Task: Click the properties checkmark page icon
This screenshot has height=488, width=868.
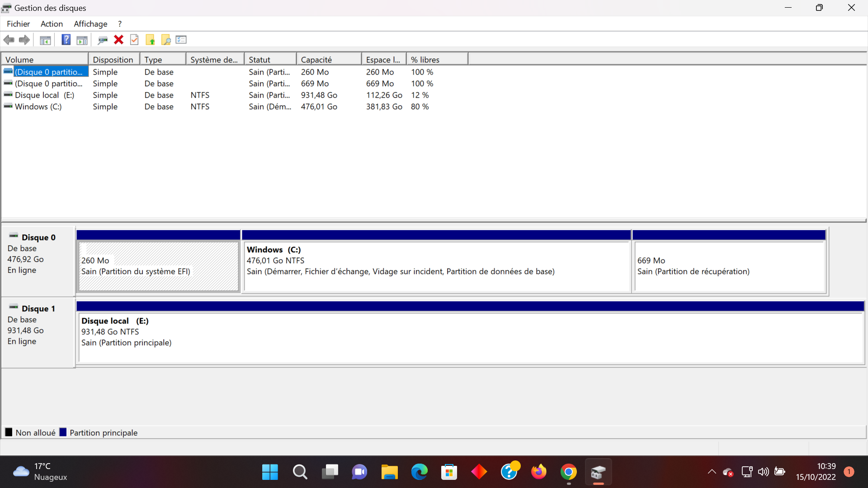Action: coord(134,40)
